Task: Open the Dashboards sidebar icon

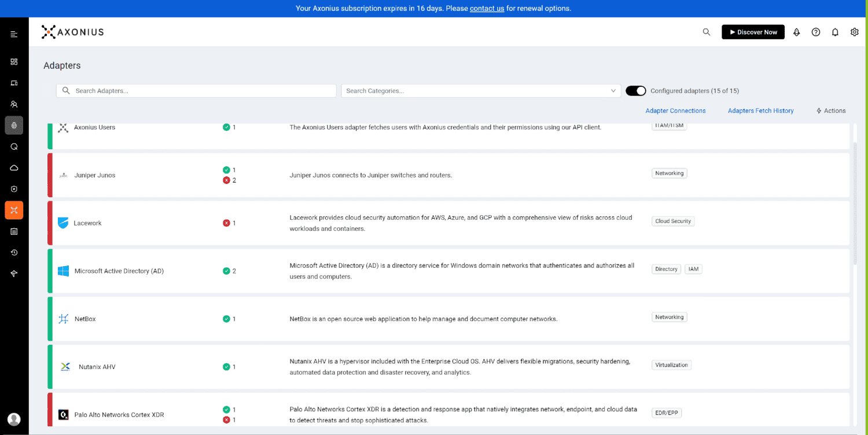Action: click(14, 61)
